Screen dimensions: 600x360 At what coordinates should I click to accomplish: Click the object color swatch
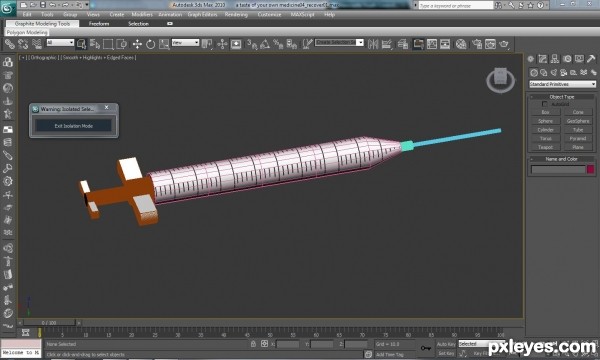click(590, 169)
